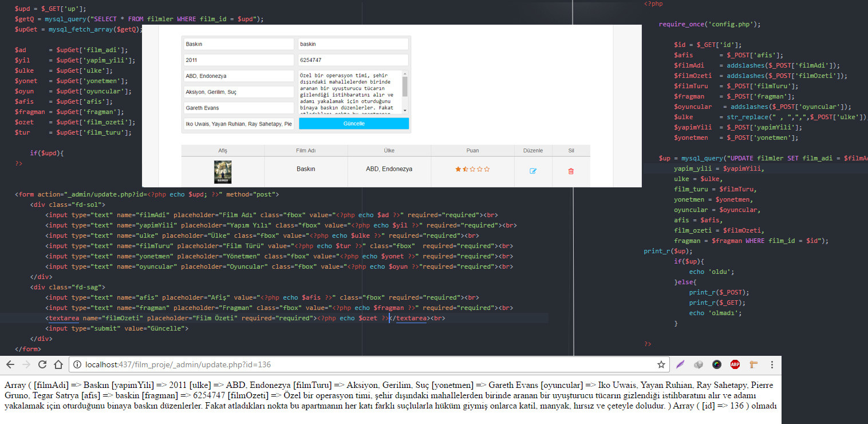868x424 pixels.
Task: Click the trailer field containing 6254747
Action: (x=354, y=60)
